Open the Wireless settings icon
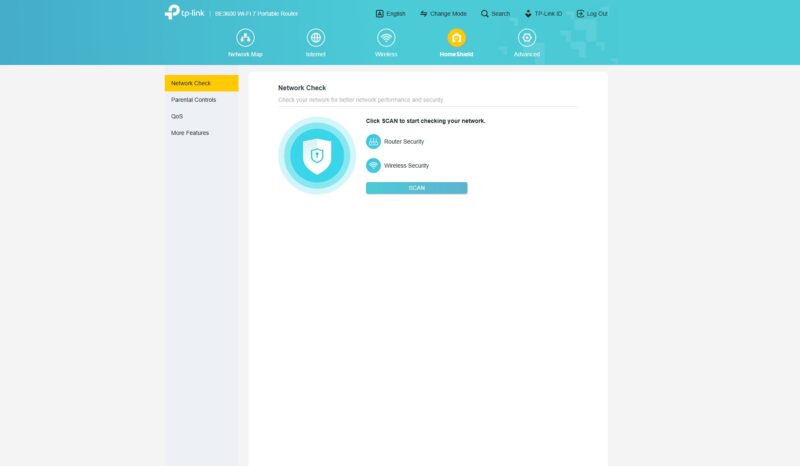Image resolution: width=800 pixels, height=466 pixels. click(x=386, y=38)
